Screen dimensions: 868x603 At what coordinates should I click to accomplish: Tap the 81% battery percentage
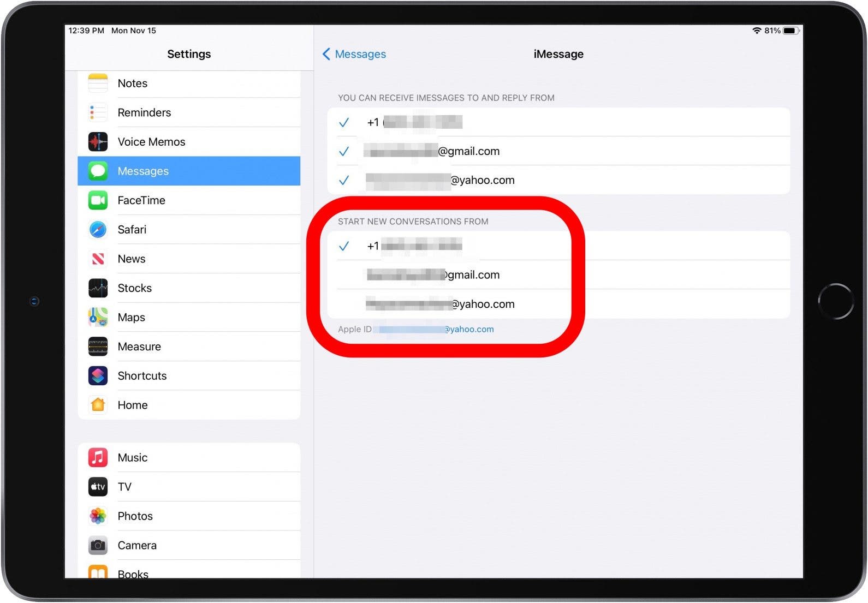click(772, 31)
